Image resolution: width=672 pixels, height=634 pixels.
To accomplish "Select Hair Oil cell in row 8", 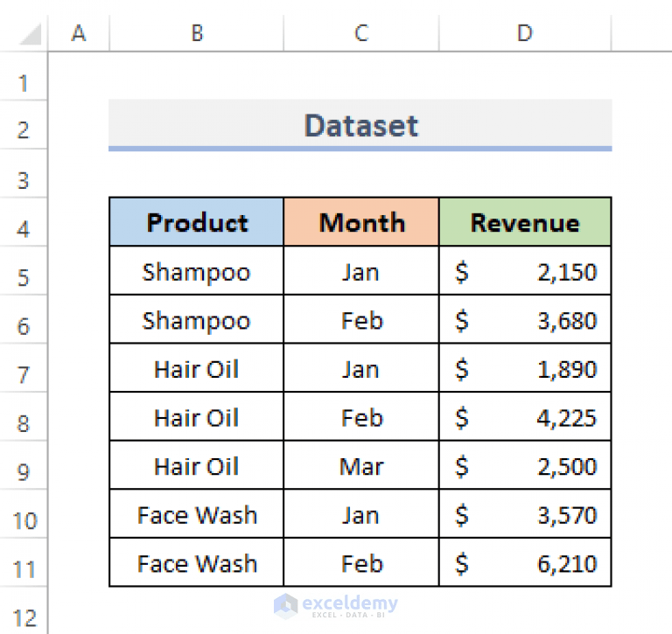I will pos(197,416).
